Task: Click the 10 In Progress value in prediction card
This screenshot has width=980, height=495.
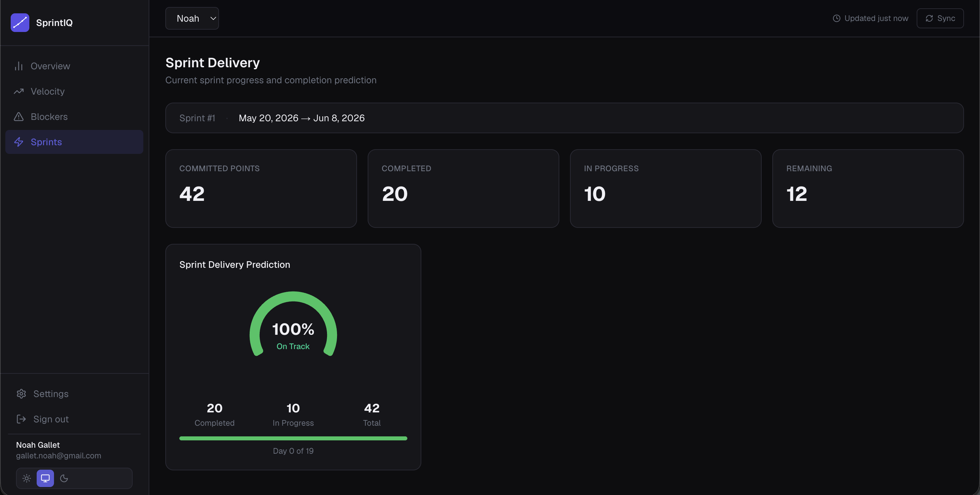Action: [x=293, y=408]
